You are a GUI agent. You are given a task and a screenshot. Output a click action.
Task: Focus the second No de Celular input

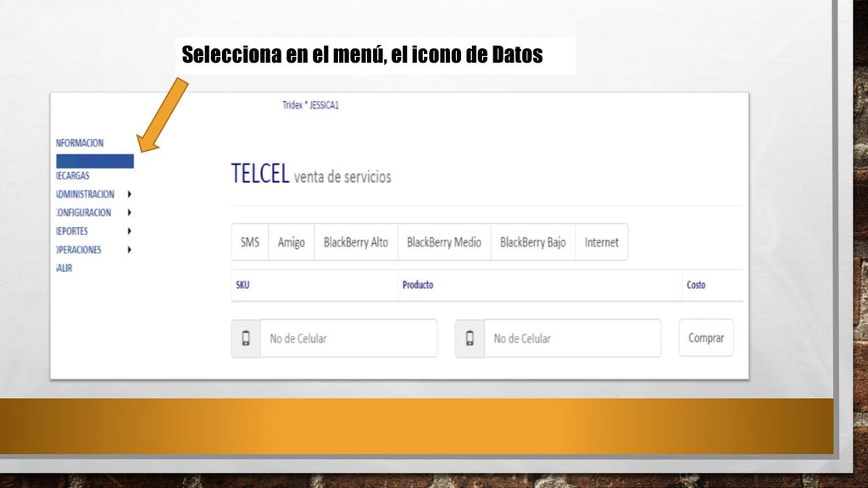(x=572, y=338)
